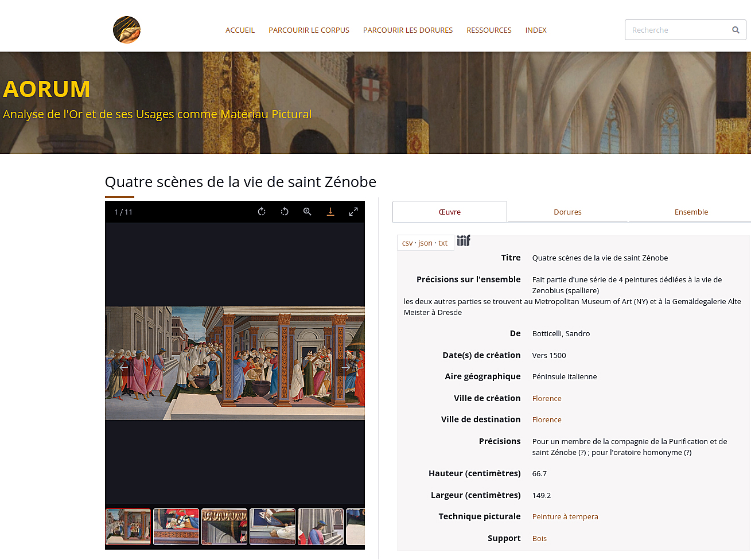Viewport: 751px width, 560px height.
Task: Switch to the Dorures tab
Action: point(567,212)
